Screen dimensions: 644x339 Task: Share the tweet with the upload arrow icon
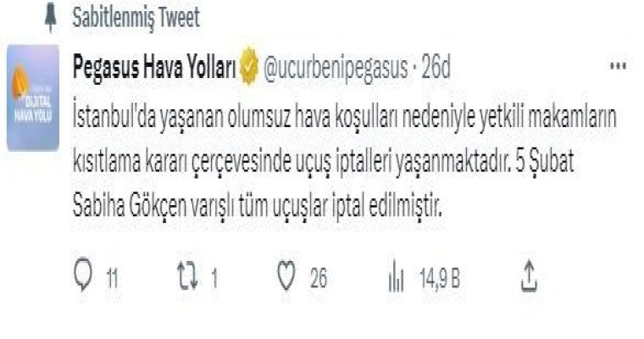pyautogui.click(x=529, y=275)
